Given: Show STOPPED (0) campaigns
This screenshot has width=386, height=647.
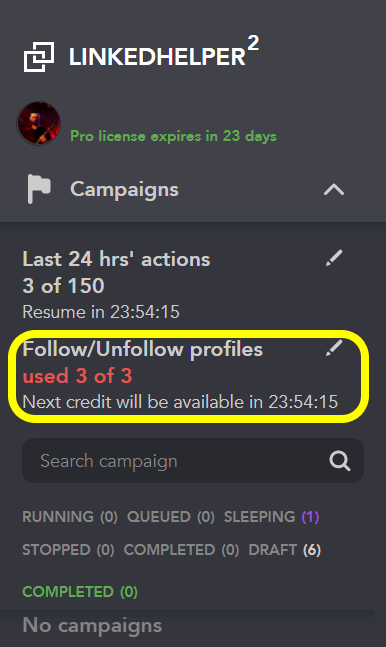Looking at the screenshot, I should coord(68,550).
